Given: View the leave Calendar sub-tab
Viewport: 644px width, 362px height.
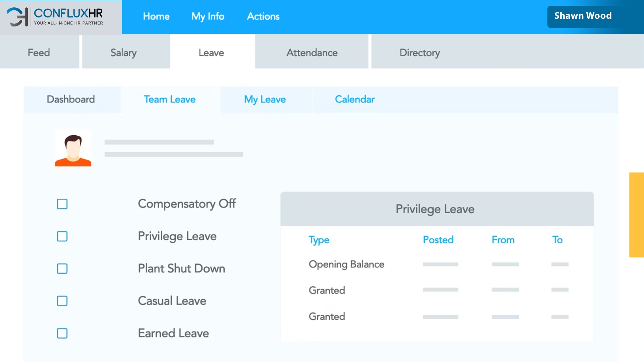Looking at the screenshot, I should coord(355,99).
